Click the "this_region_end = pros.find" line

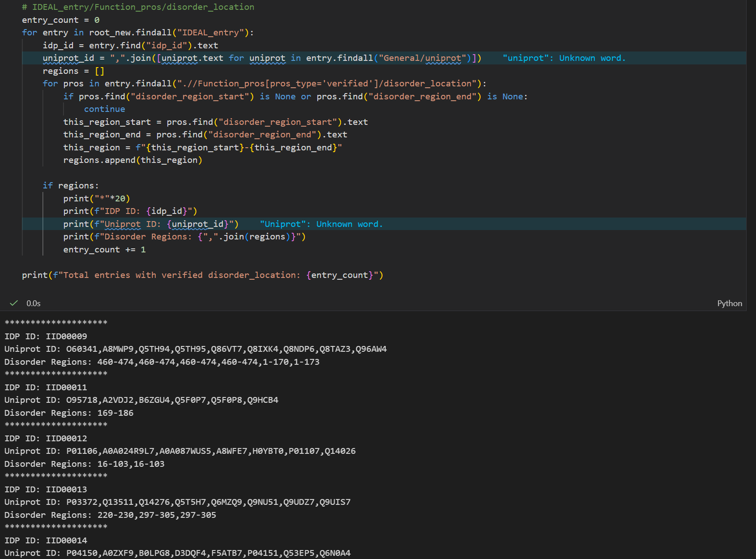[x=205, y=135]
